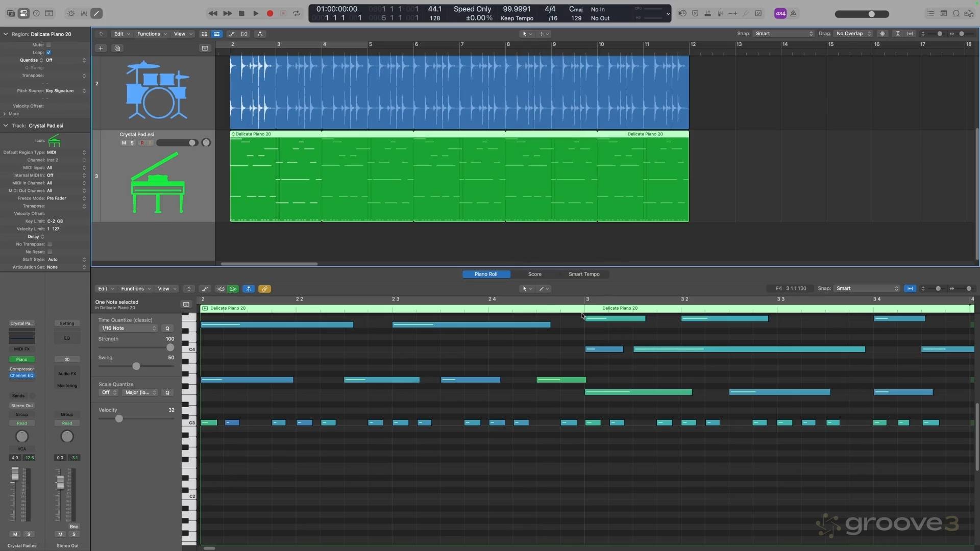
Task: Click the Fast Forward transport button
Action: pyautogui.click(x=228, y=14)
